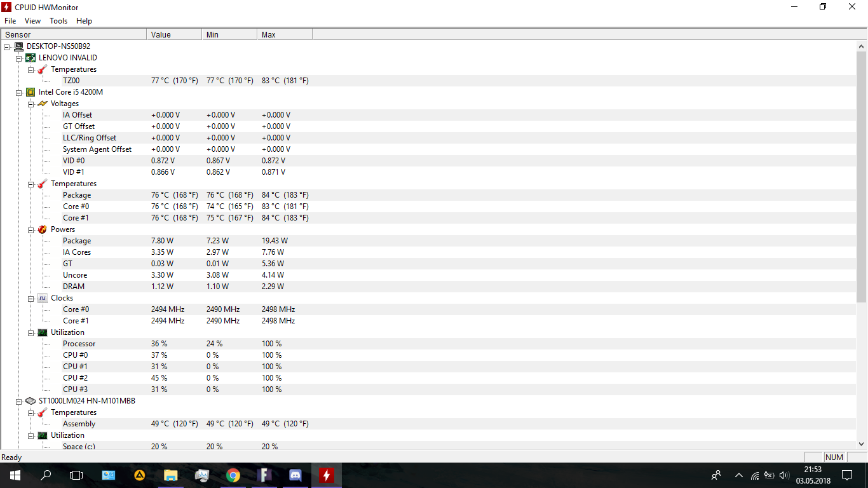Click the hard drive Utilization graph icon
The height and width of the screenshot is (488, 868).
[43, 435]
